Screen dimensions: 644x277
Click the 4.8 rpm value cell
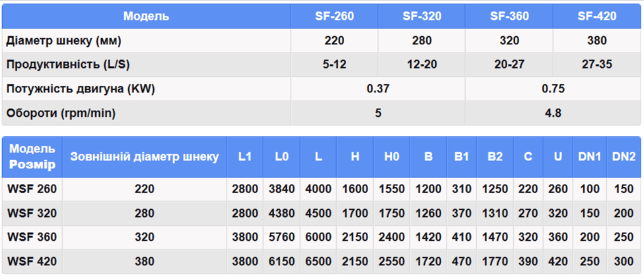pos(553,113)
